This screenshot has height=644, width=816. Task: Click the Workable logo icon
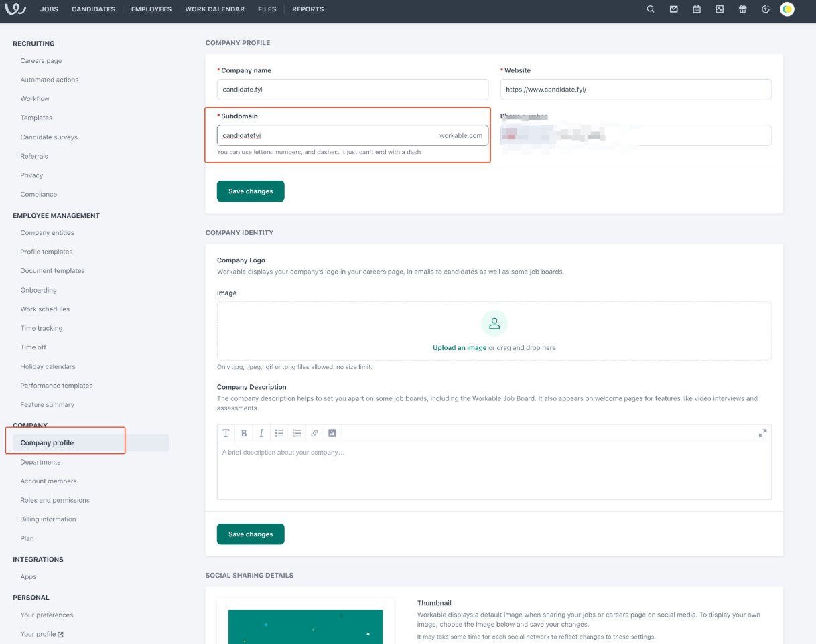(15, 9)
